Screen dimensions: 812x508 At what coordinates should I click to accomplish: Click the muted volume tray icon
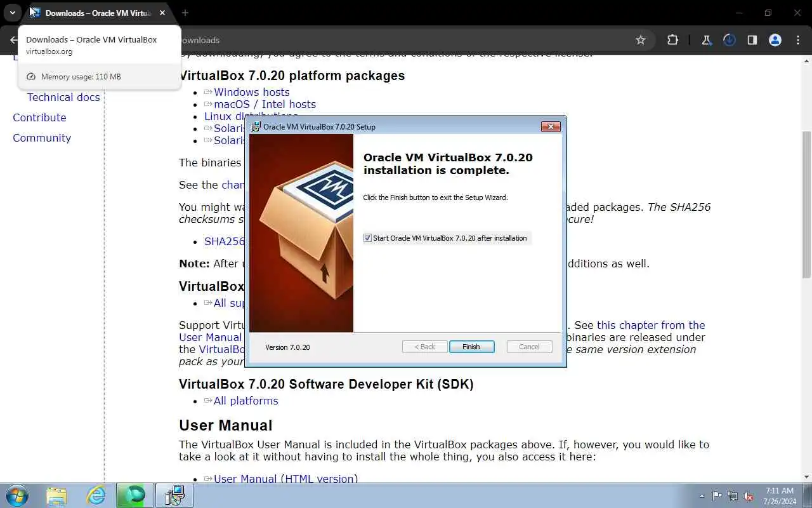pyautogui.click(x=749, y=496)
